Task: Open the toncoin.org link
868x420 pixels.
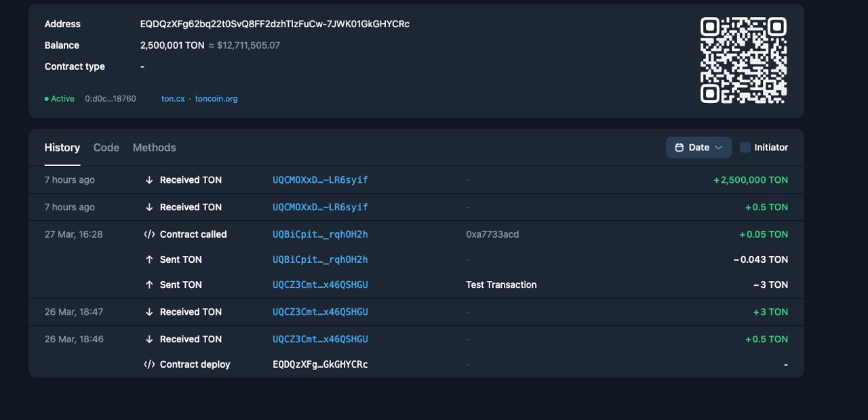Action: pyautogui.click(x=216, y=99)
